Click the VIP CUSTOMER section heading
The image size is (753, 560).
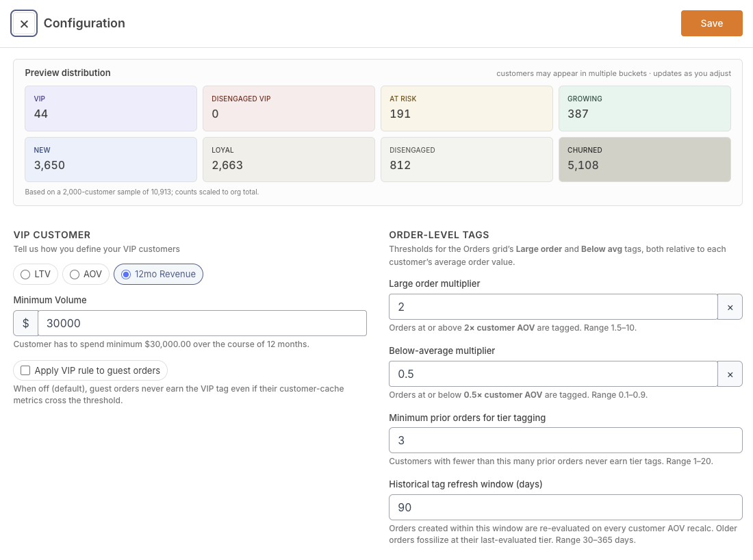(x=52, y=235)
